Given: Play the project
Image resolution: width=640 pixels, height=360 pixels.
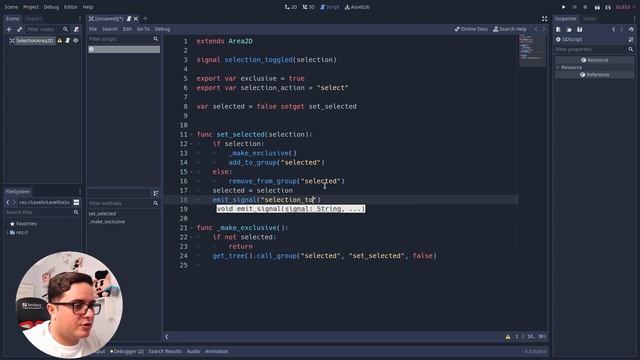Looking at the screenshot, I should 564,7.
